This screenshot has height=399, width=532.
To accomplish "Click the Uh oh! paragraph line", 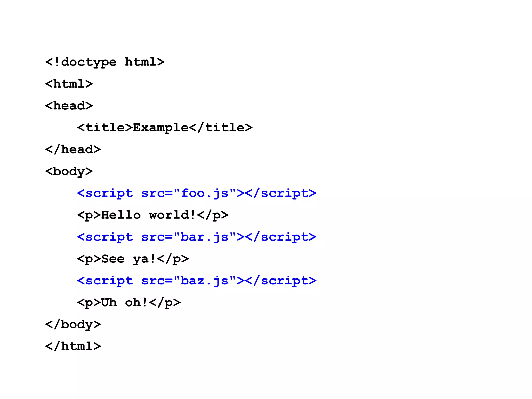I will pyautogui.click(x=129, y=303).
